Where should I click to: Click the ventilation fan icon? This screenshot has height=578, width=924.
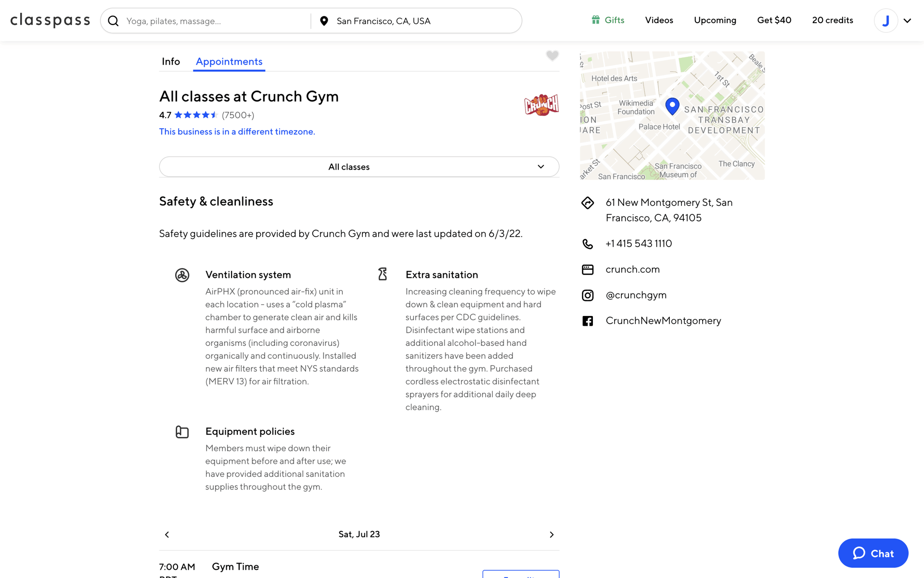click(182, 275)
